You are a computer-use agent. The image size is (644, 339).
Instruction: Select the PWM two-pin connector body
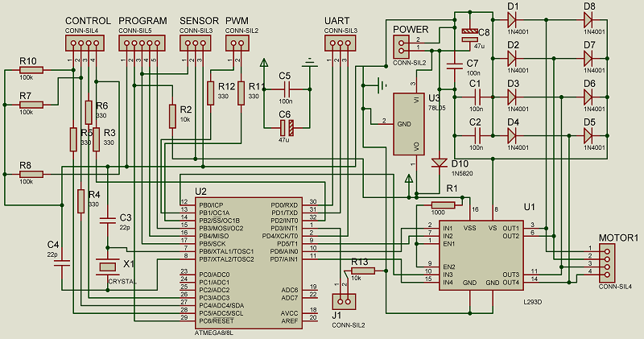pos(237,43)
